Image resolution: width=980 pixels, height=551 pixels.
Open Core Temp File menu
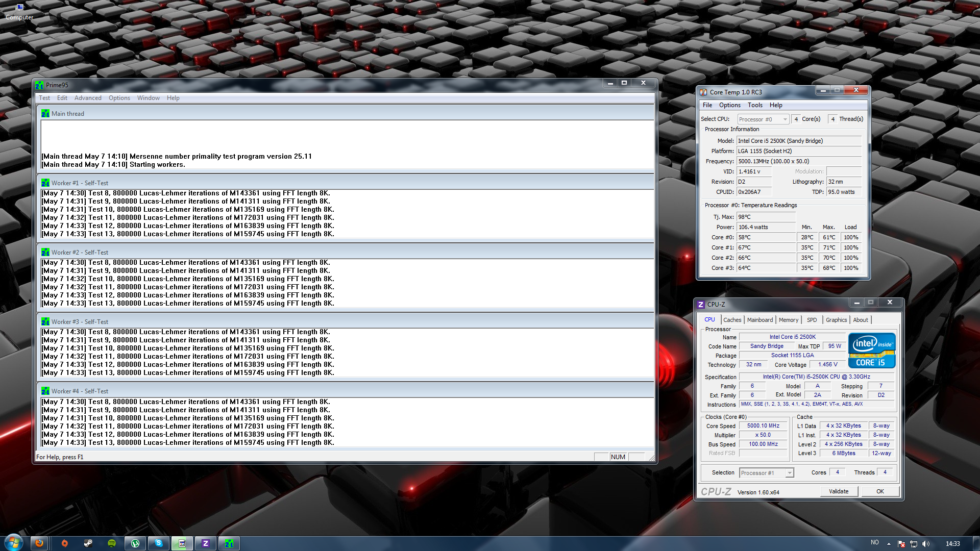[707, 105]
